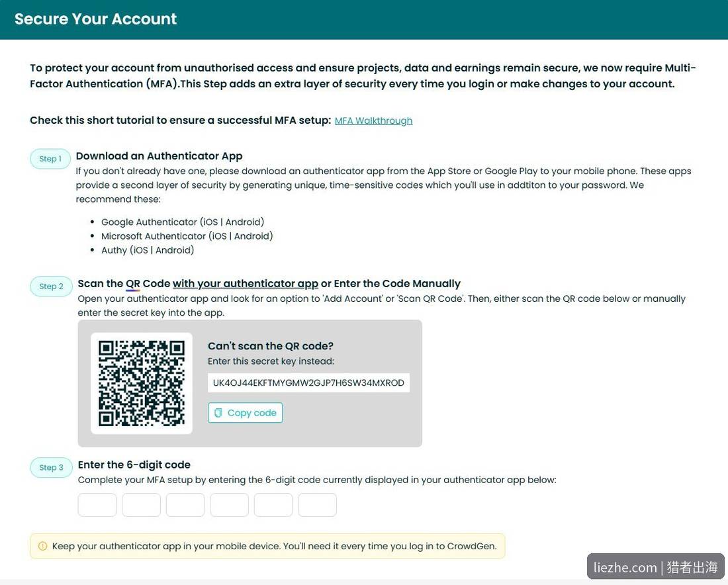Click the Secure Your Account header
Viewport: 728px width, 585px height.
tap(96, 19)
